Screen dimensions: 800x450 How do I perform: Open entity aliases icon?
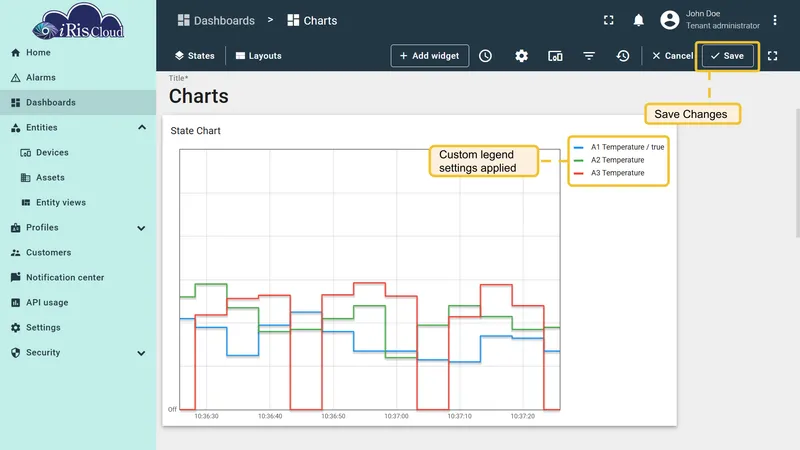tap(555, 56)
